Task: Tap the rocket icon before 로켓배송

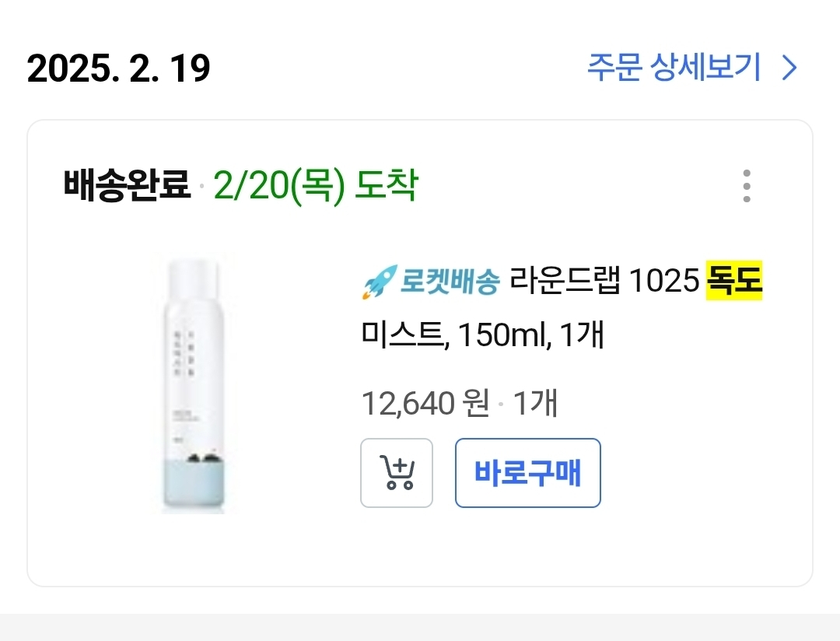Action: click(379, 282)
